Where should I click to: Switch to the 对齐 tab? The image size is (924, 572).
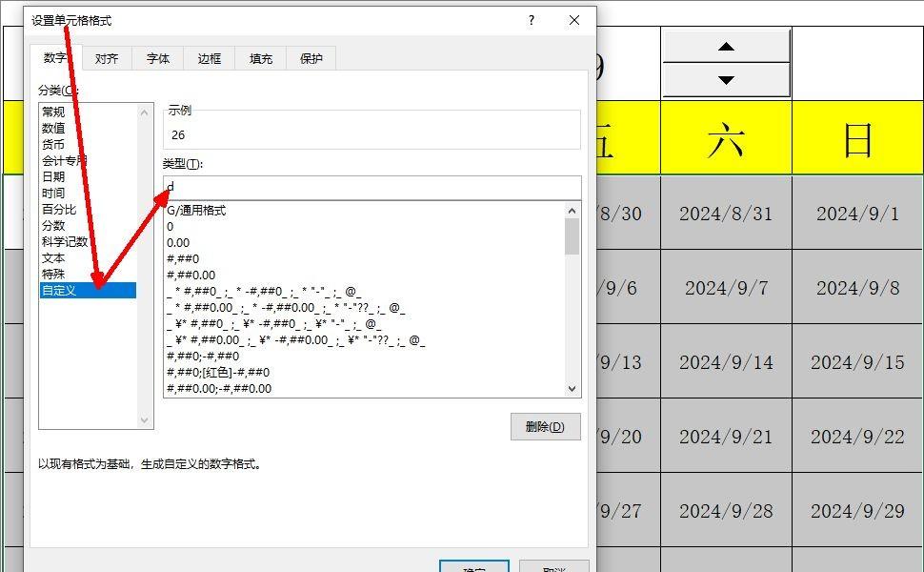tap(107, 58)
